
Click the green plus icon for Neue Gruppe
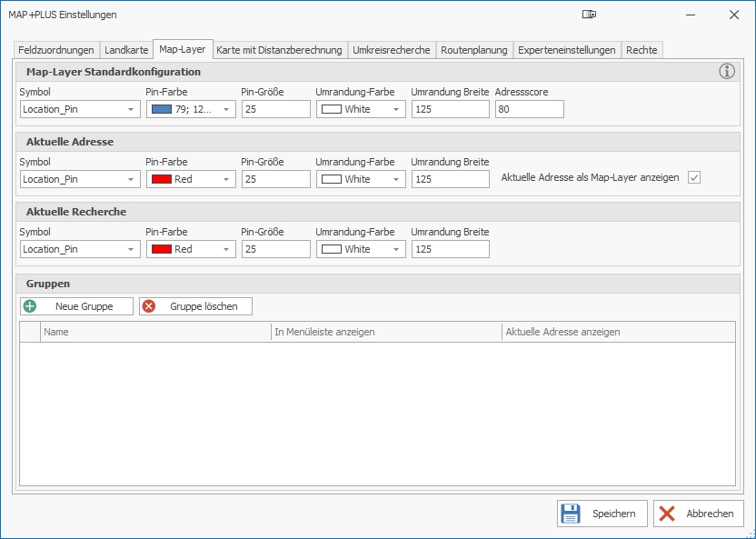[30, 306]
